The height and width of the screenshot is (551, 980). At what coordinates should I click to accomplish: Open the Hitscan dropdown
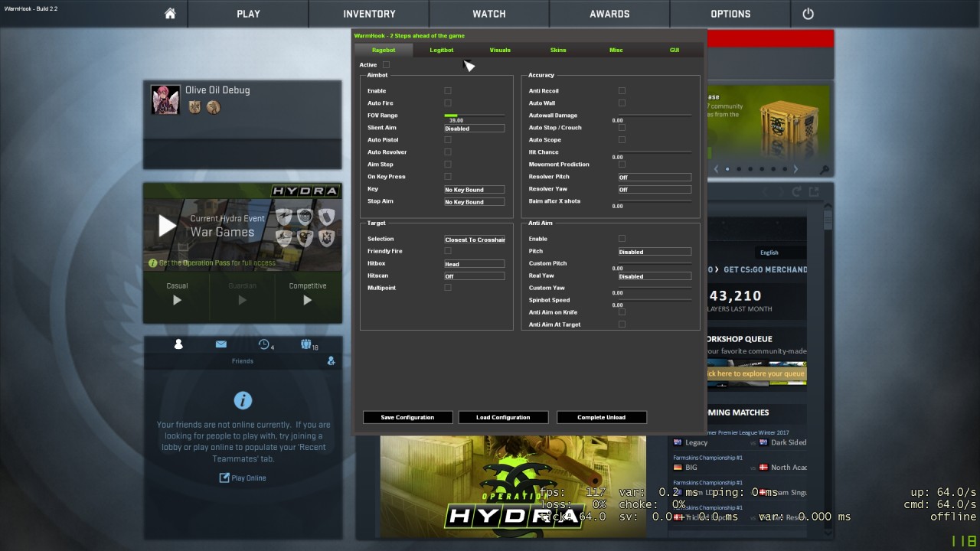click(x=475, y=276)
